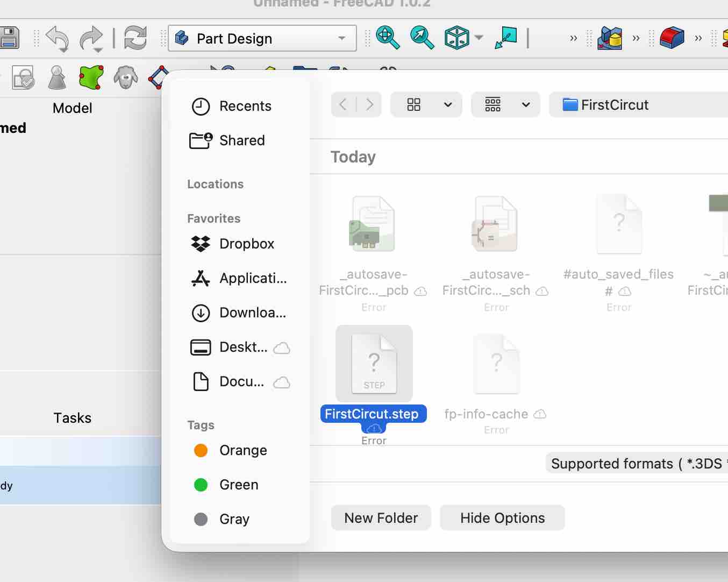Go forward with the right chevron button

point(369,104)
